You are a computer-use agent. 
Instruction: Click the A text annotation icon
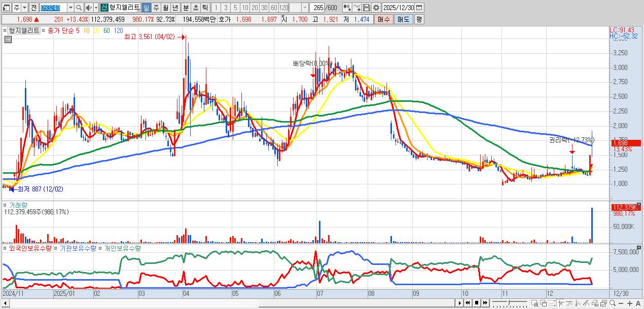coord(638,303)
